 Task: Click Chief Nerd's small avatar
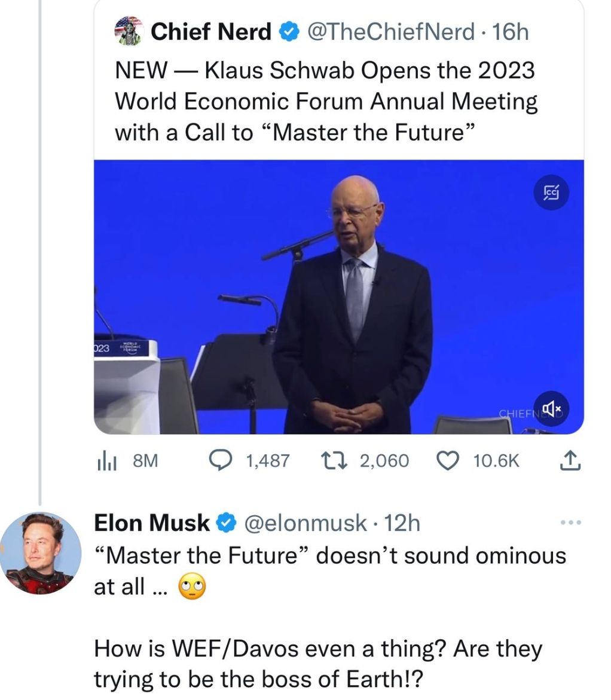129,30
